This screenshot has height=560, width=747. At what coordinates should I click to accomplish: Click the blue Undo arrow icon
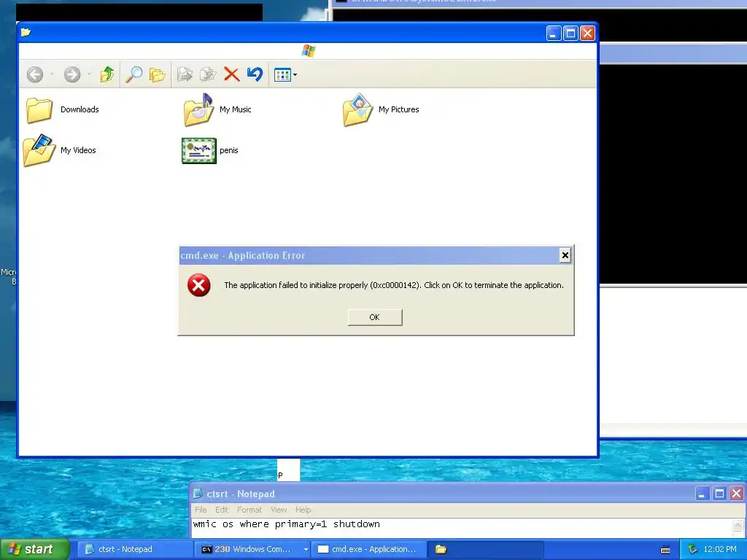point(255,74)
